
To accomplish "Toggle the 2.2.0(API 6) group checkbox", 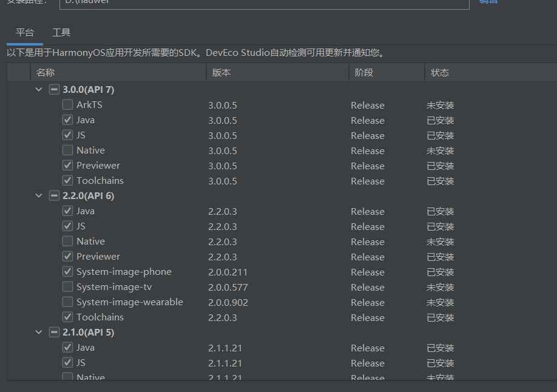I will (x=54, y=196).
